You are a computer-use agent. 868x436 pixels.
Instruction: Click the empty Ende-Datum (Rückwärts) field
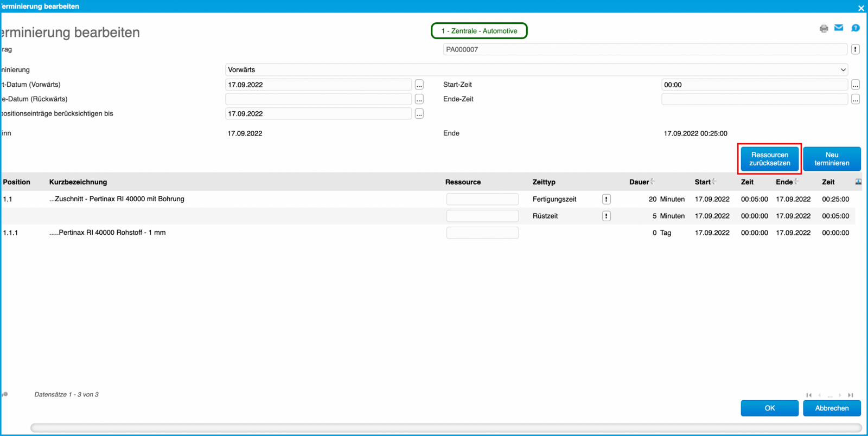pyautogui.click(x=318, y=99)
